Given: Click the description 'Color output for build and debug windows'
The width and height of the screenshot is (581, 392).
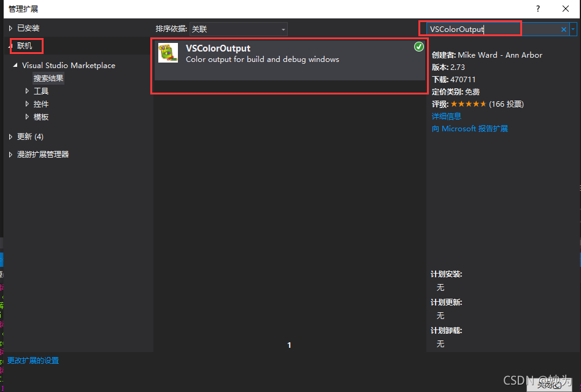Looking at the screenshot, I should [263, 60].
